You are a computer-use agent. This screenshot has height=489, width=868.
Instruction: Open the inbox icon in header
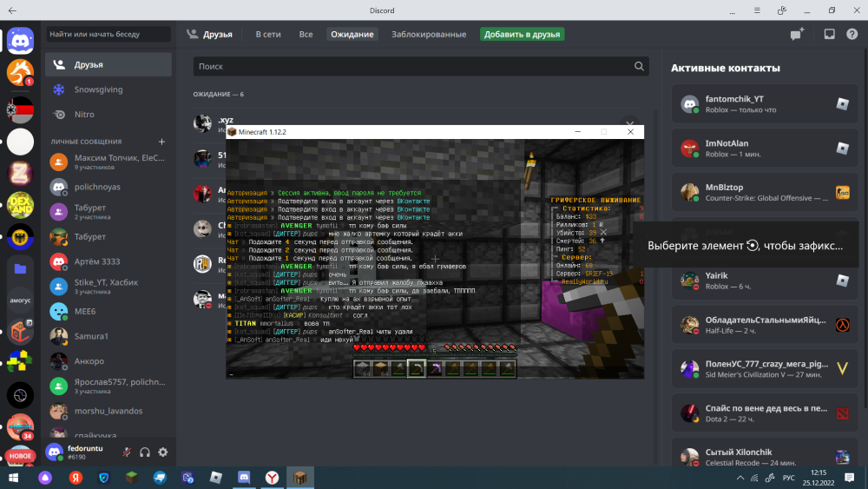point(829,35)
